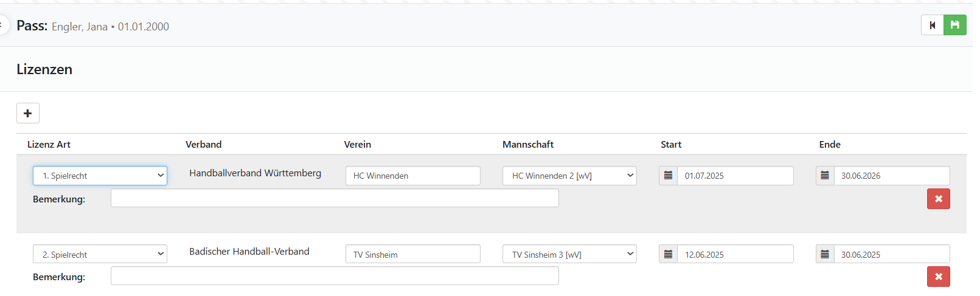Viewport: 980px width, 296px height.
Task: Add a new license with plus button
Action: (x=28, y=113)
